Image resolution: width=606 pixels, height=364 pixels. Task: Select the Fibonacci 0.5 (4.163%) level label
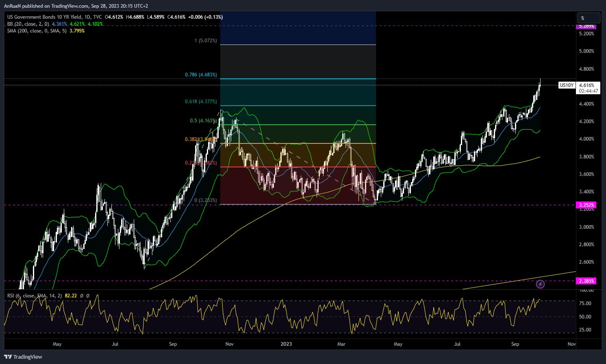(203, 121)
